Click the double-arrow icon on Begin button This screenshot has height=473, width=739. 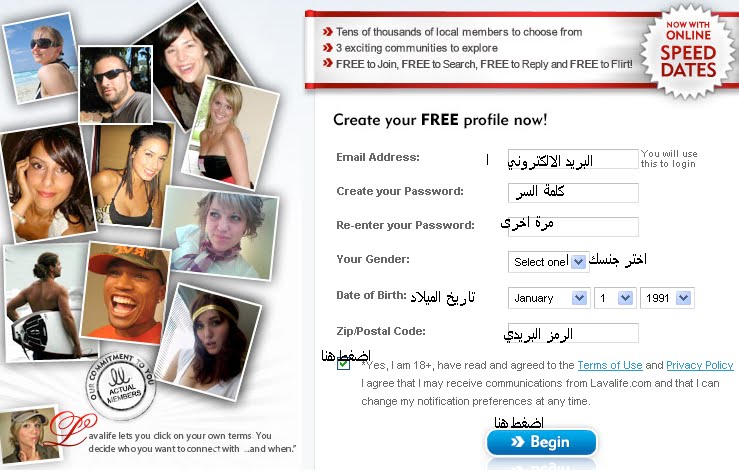(517, 442)
